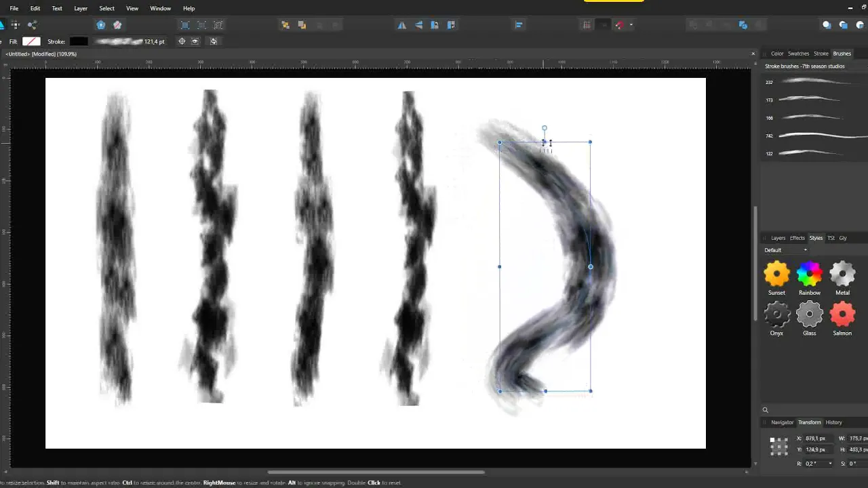The image size is (868, 488).
Task: Click the orange move-forward order icon
Action: (302, 25)
